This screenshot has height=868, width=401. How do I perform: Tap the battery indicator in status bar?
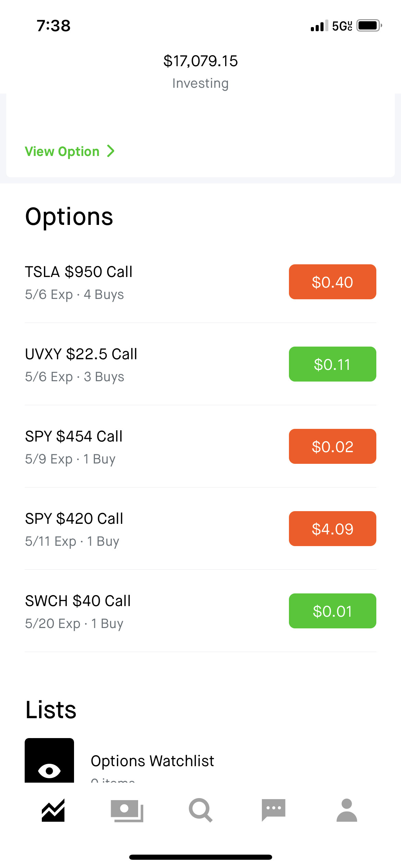(x=369, y=26)
